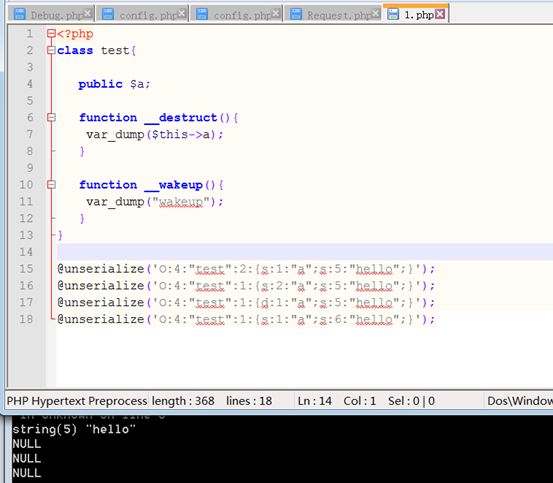553x483 pixels.
Task: Click the unserialize call containing 's:6'
Action: [x=246, y=319]
